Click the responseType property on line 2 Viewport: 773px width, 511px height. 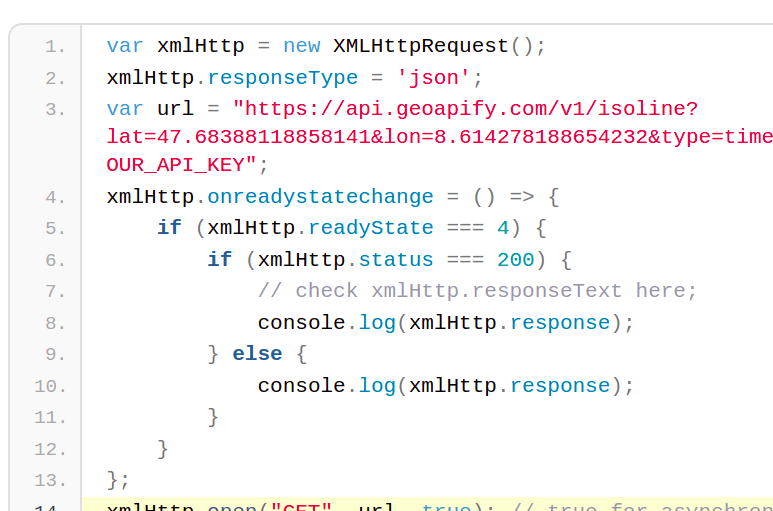pyautogui.click(x=282, y=78)
